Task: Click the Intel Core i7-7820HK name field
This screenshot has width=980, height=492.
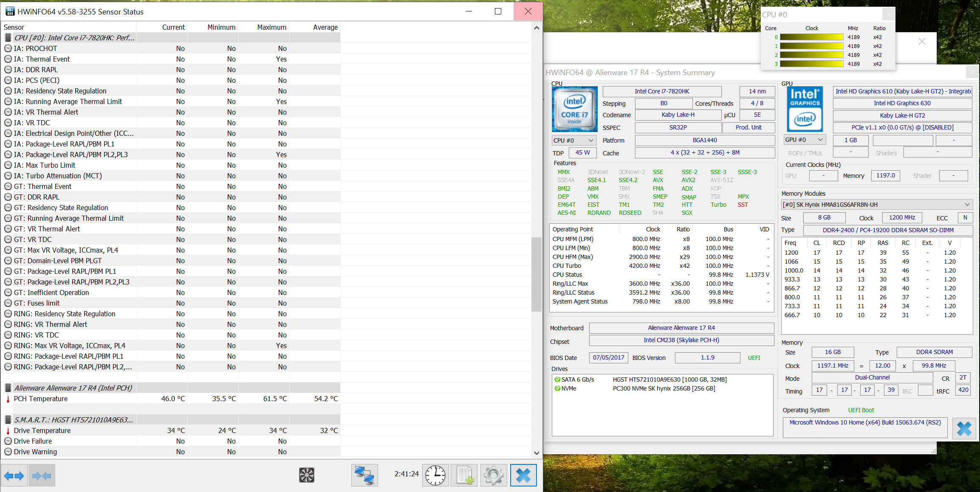Action: [x=662, y=91]
